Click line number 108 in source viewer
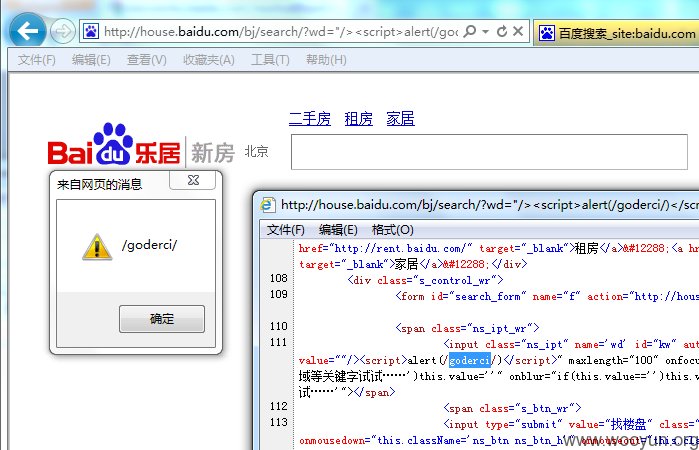 point(279,278)
